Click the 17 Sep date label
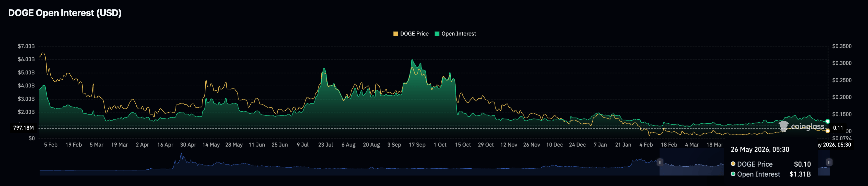 tap(417, 145)
